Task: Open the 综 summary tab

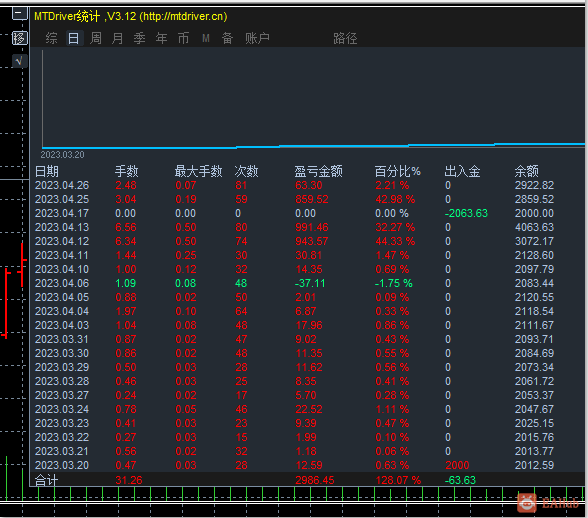Action: point(51,38)
